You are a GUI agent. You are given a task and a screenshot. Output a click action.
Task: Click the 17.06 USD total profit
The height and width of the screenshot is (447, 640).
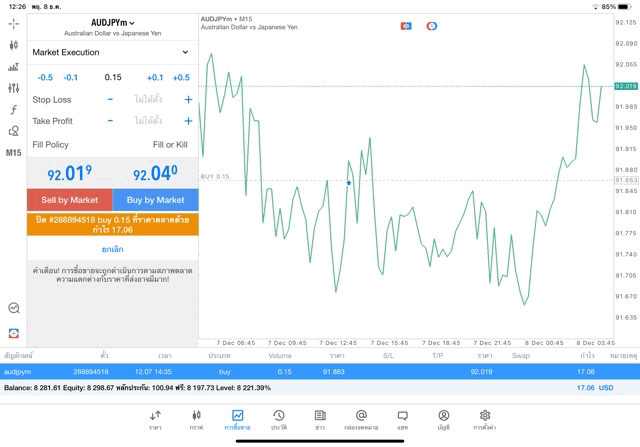pos(595,388)
